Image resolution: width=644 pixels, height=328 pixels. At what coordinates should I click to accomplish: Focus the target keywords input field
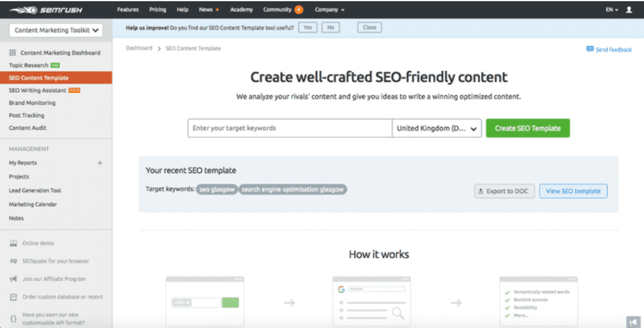click(x=290, y=128)
